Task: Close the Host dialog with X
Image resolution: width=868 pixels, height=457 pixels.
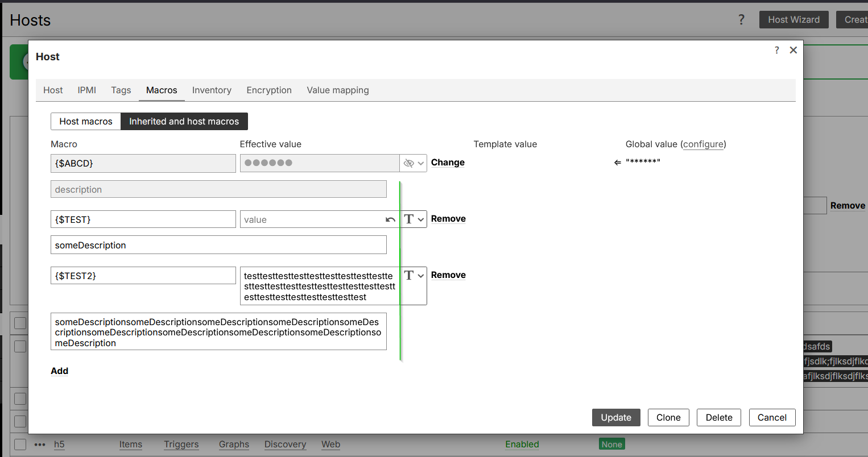Action: click(793, 50)
